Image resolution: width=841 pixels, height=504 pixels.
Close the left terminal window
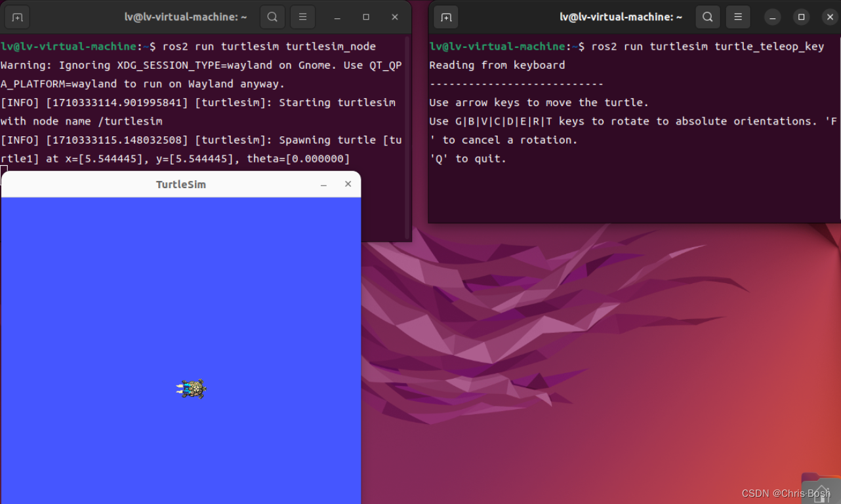[395, 17]
